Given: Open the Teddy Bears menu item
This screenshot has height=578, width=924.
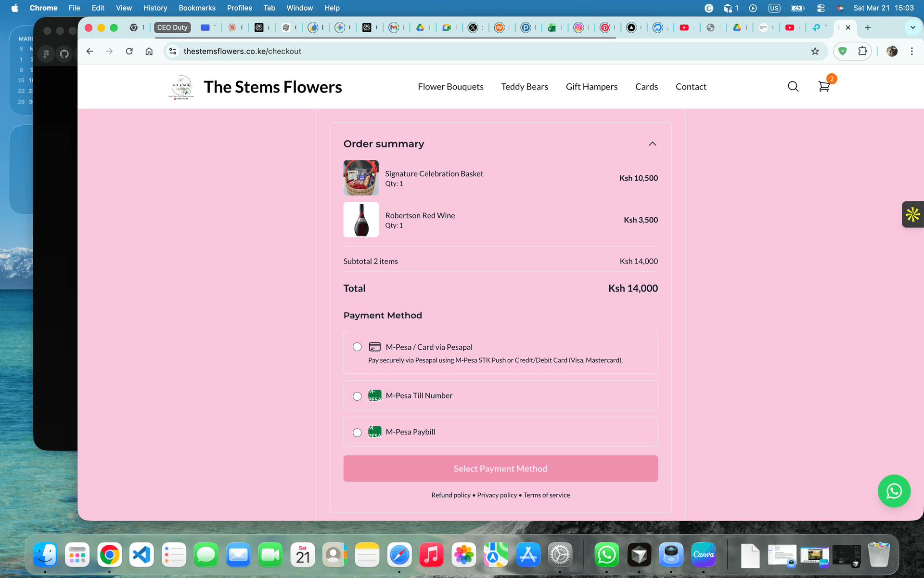Looking at the screenshot, I should 525,87.
